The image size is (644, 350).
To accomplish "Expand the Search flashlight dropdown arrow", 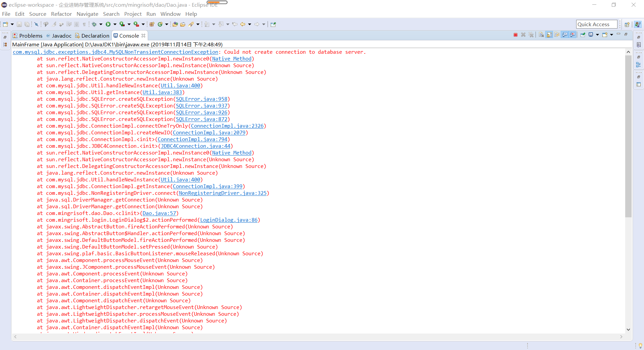I will pos(198,24).
